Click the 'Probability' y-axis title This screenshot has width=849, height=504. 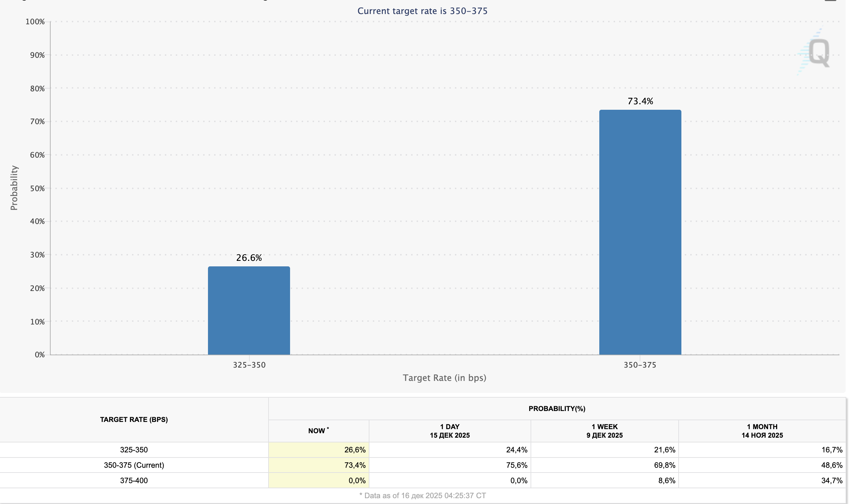click(14, 188)
